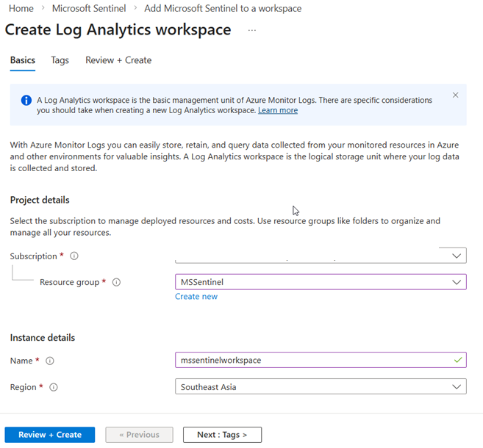Show the Subscription info tooltip icon

(74, 256)
